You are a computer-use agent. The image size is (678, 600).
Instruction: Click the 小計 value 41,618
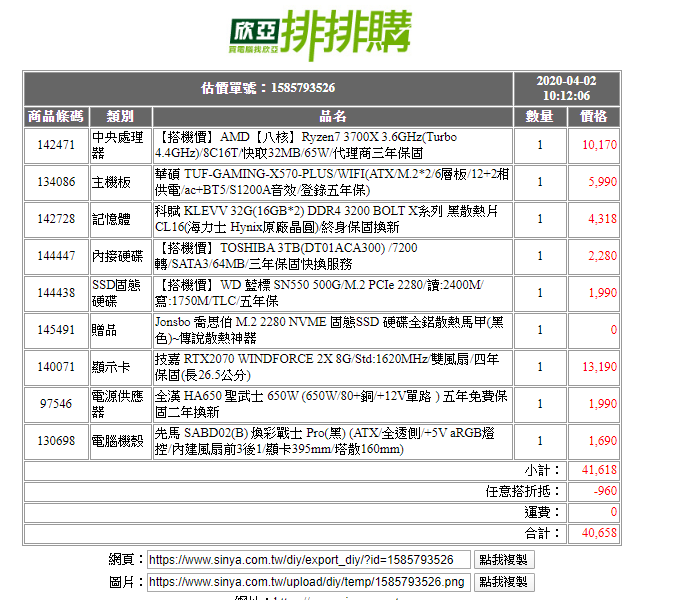point(599,470)
